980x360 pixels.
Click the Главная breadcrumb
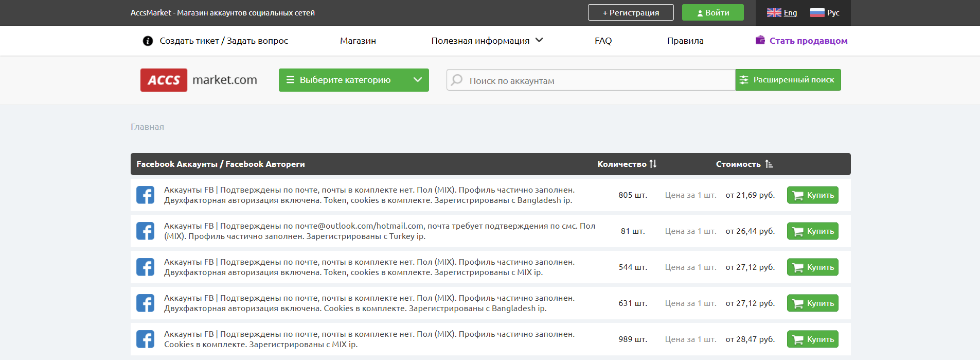pos(147,127)
